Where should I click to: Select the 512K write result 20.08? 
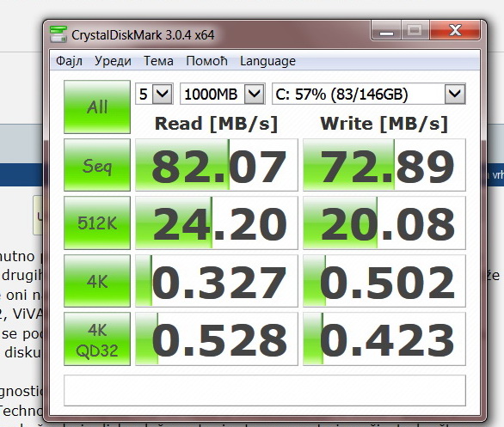coord(384,223)
